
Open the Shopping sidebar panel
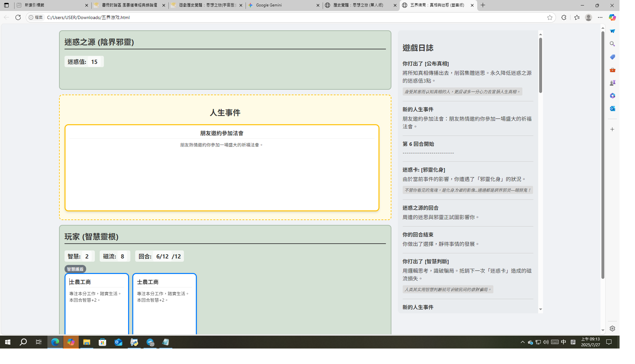point(612,57)
